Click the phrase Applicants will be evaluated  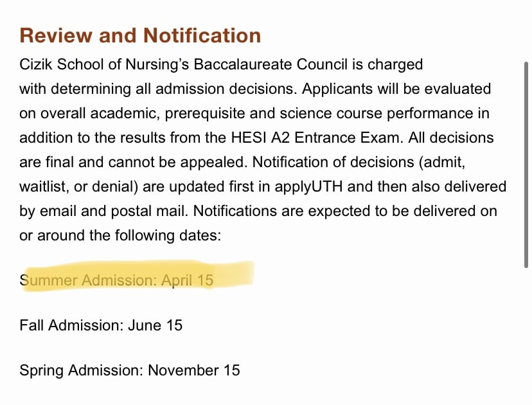396,89
